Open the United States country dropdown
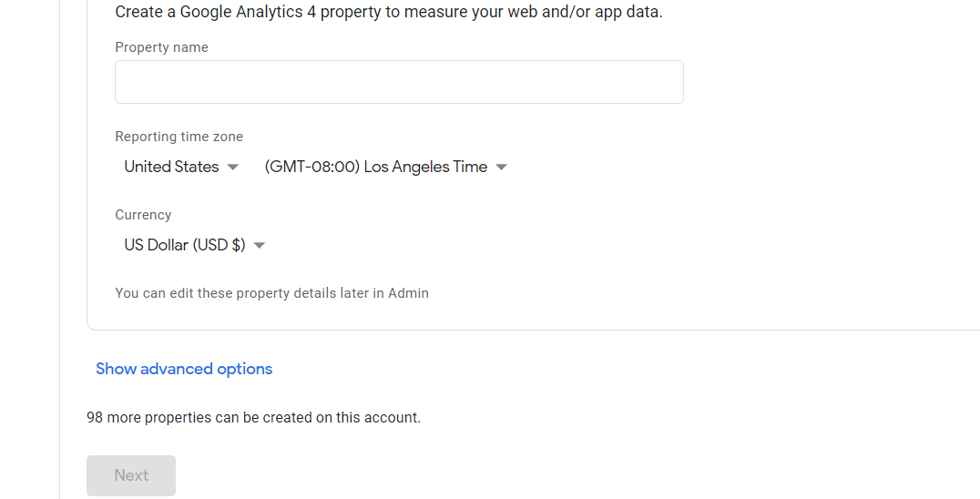The width and height of the screenshot is (980, 499). pos(181,167)
